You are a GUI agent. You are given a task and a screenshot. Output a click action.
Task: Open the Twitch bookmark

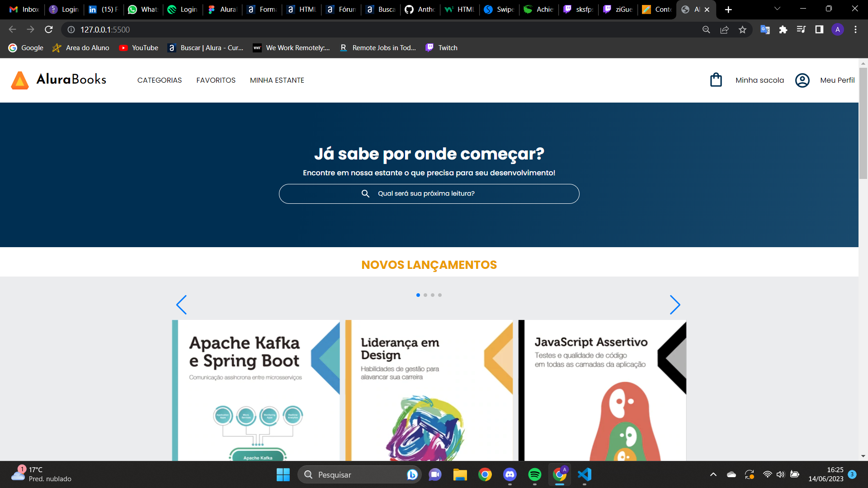pos(442,48)
